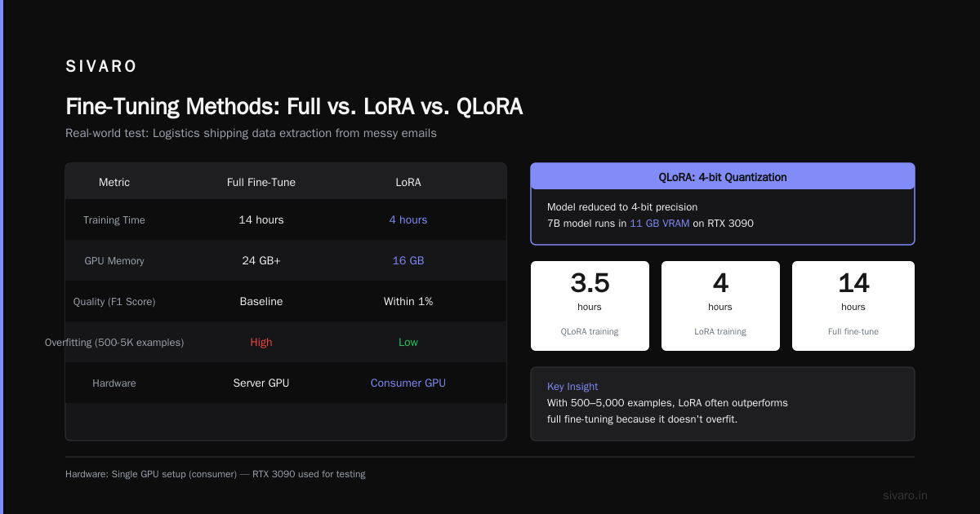The height and width of the screenshot is (514, 980).
Task: Click the 16 GB memory value
Action: pyautogui.click(x=408, y=261)
